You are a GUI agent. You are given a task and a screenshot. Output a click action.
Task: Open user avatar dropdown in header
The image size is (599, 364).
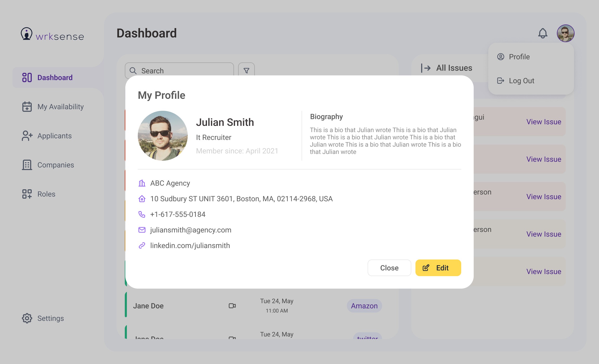(565, 33)
